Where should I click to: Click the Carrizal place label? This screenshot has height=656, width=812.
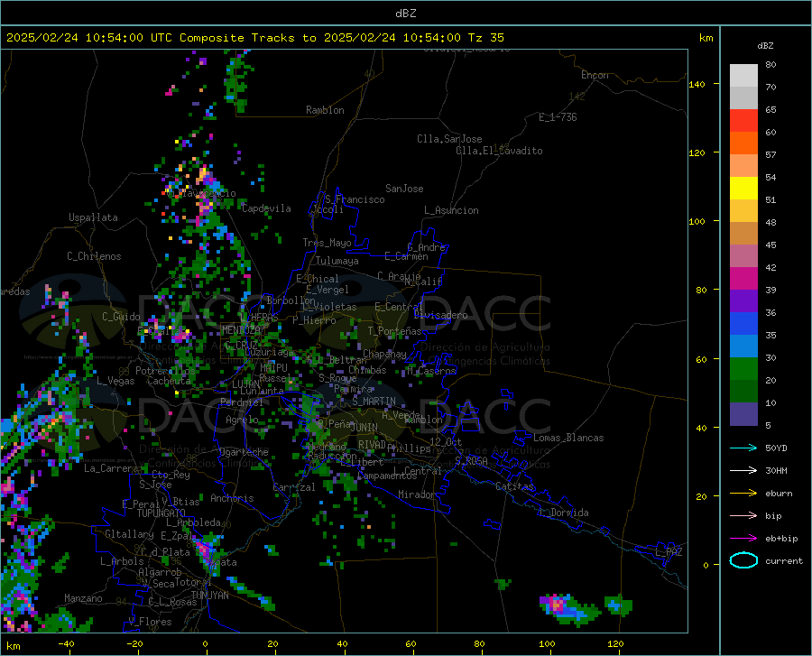tap(294, 487)
